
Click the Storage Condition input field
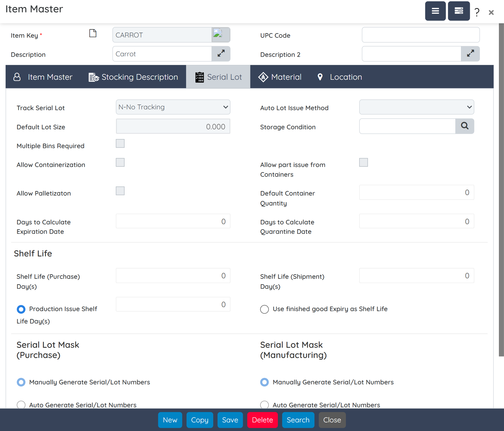tap(407, 126)
